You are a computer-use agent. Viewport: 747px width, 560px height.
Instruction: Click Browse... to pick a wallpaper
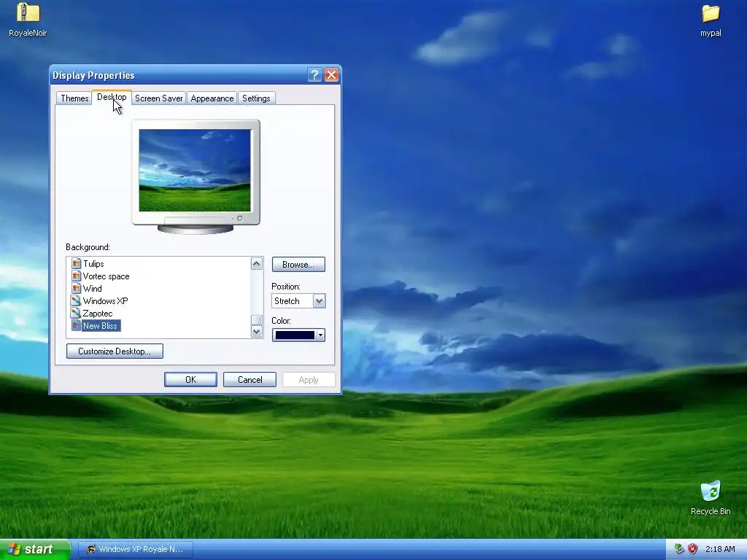pyautogui.click(x=298, y=264)
